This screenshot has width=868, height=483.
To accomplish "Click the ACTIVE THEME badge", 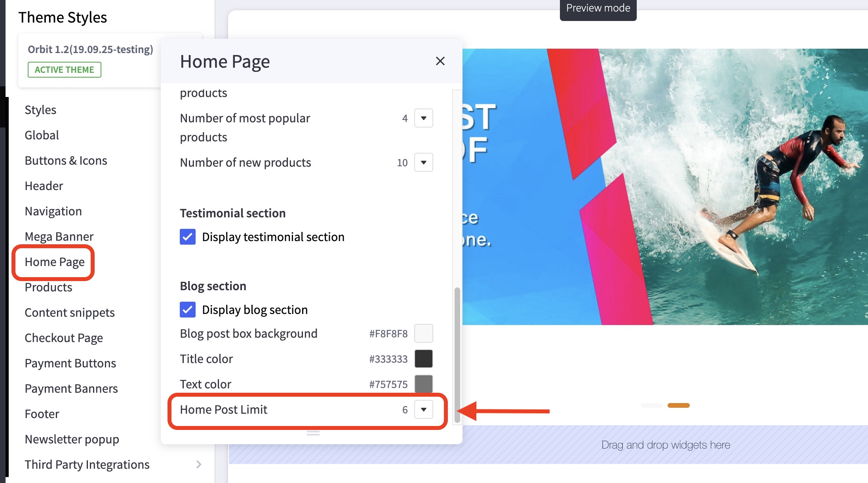I will (x=64, y=70).
